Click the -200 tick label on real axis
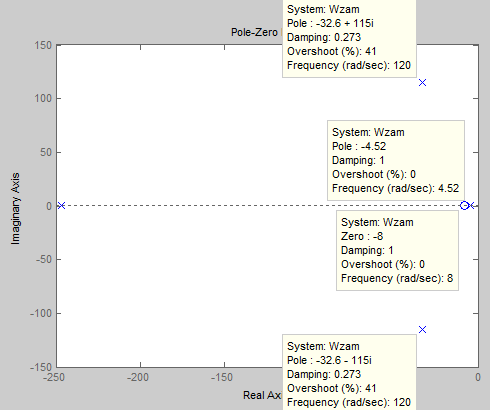The image size is (490, 410). 138,377
